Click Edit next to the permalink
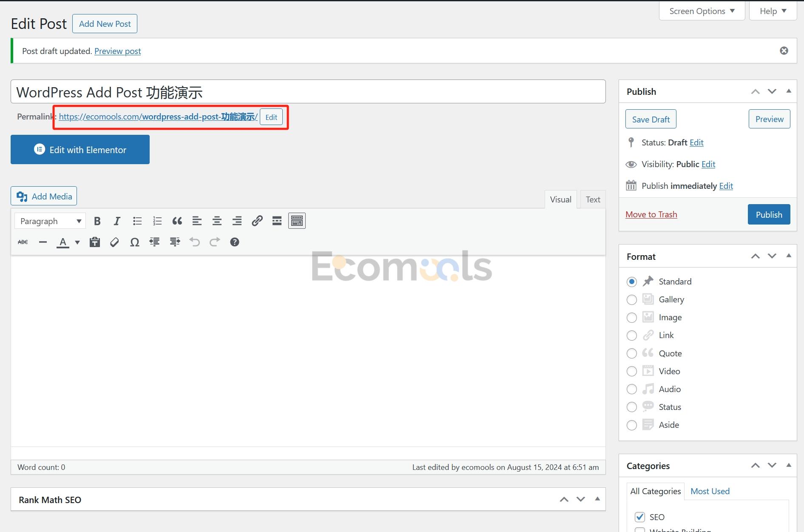804x532 pixels. pos(271,117)
